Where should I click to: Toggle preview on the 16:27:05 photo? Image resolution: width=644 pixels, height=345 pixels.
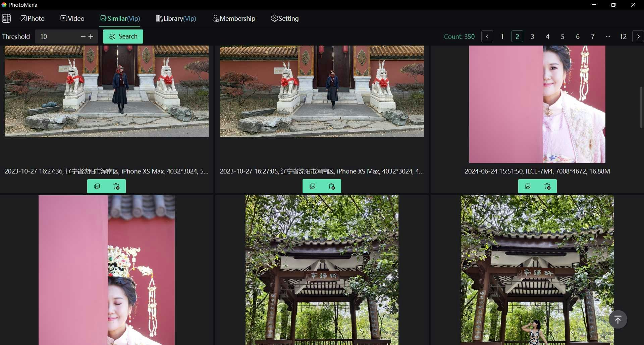[312, 186]
